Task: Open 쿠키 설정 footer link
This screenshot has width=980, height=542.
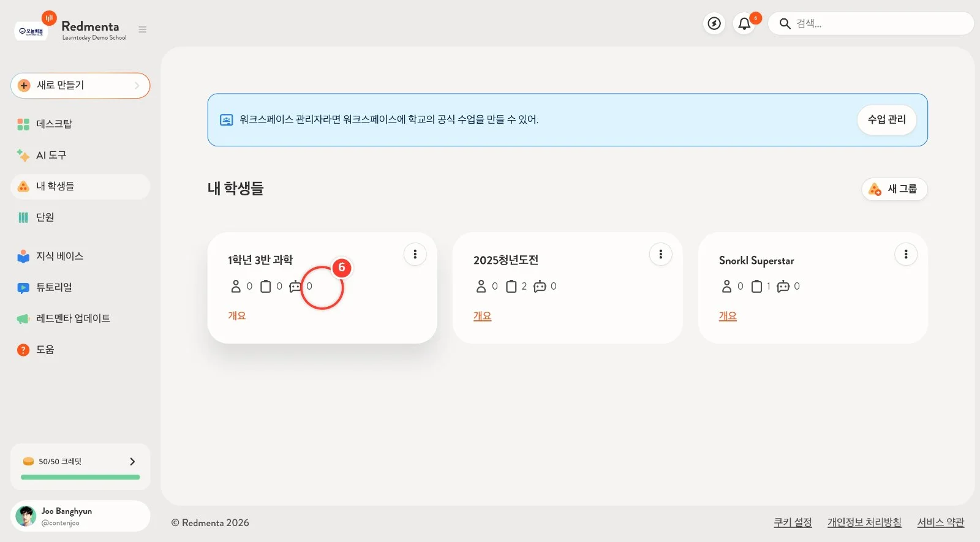Action: (x=793, y=522)
